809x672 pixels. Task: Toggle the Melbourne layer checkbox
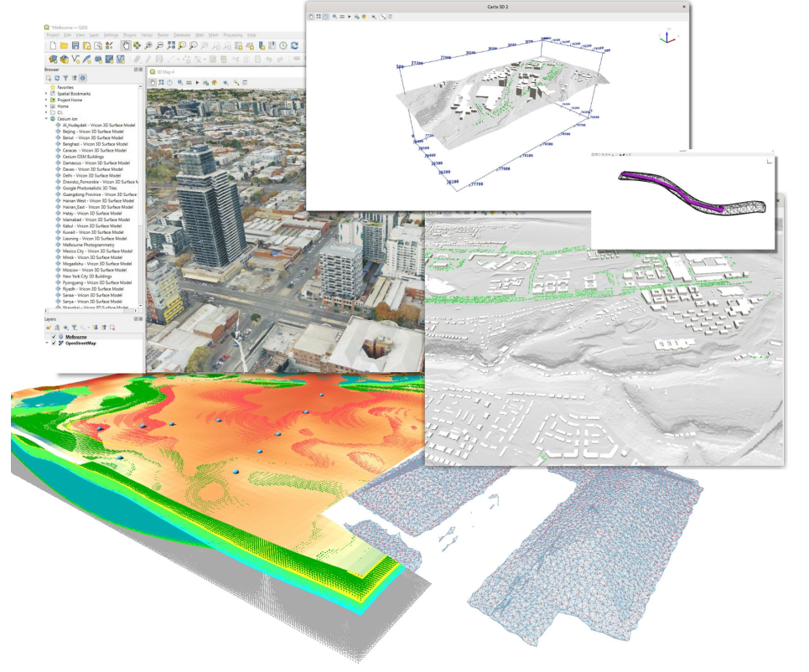pyautogui.click(x=54, y=336)
